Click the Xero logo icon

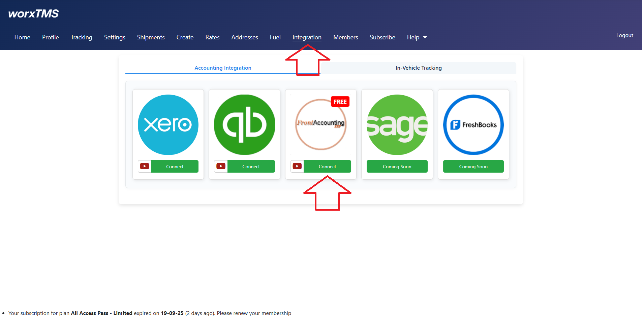168,125
